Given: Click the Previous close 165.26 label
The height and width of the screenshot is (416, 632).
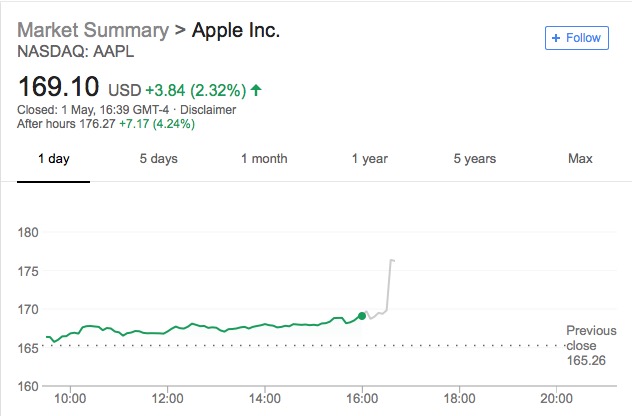Looking at the screenshot, I should tap(591, 345).
